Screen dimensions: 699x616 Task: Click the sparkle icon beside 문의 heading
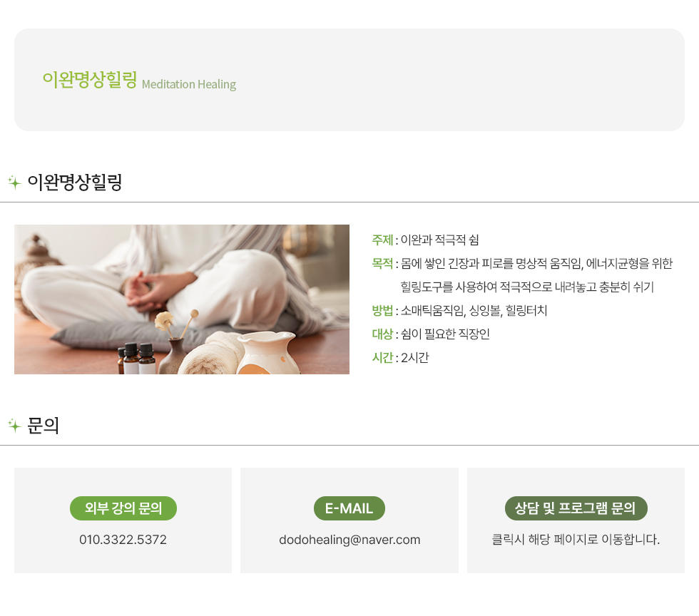tap(15, 426)
